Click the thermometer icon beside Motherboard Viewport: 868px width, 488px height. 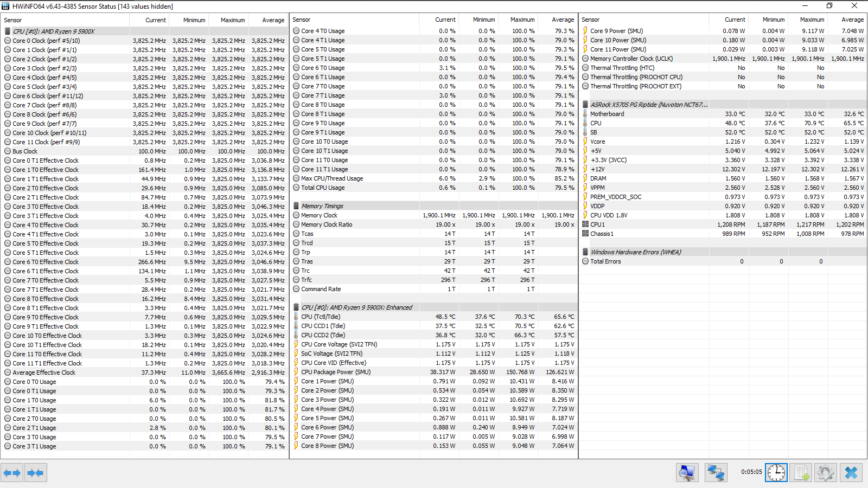(x=585, y=114)
